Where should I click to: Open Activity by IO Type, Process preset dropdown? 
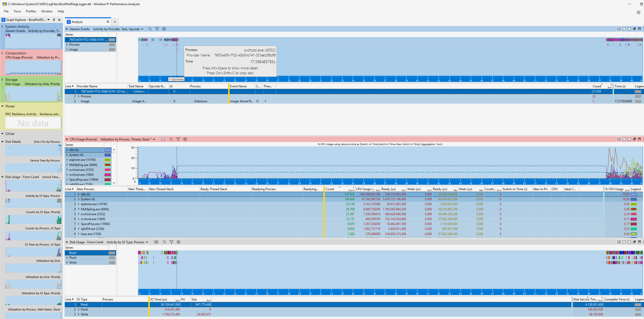[x=147, y=242]
